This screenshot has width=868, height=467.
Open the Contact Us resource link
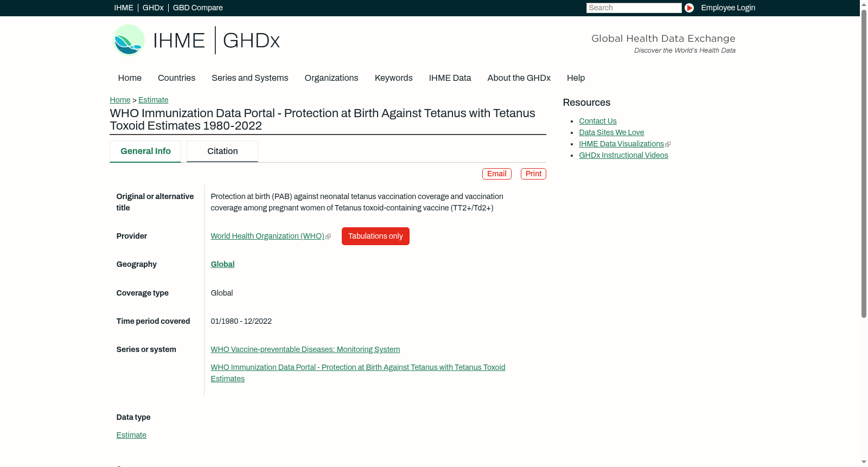pyautogui.click(x=598, y=121)
